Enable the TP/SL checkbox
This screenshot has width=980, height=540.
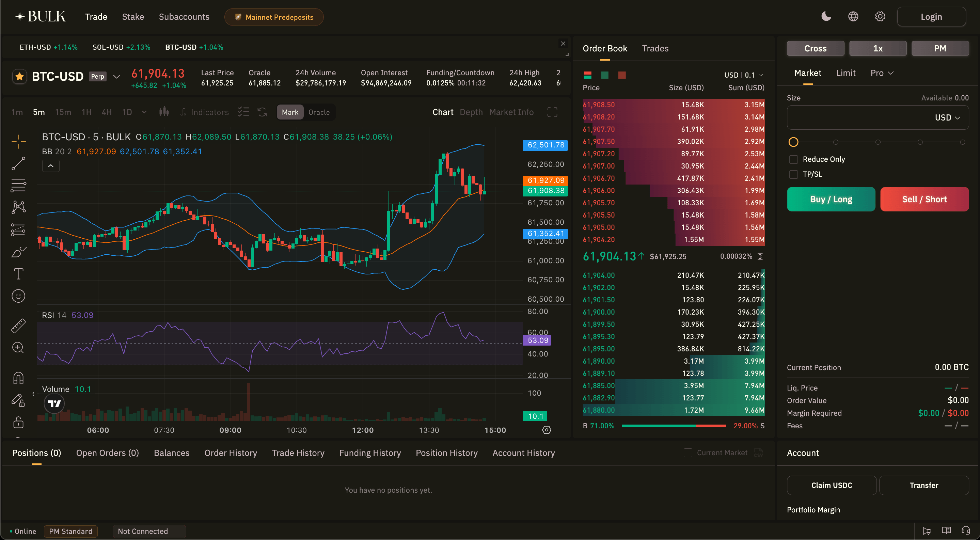point(793,174)
